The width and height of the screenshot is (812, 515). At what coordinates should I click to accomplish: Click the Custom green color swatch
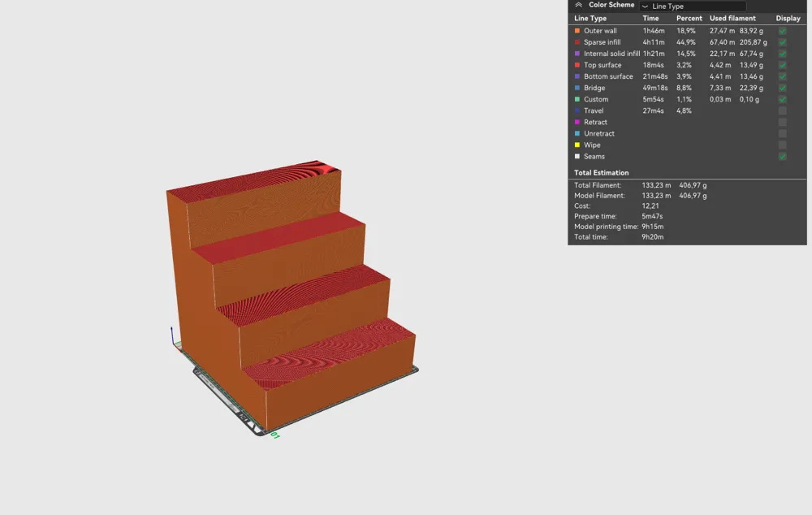point(577,99)
